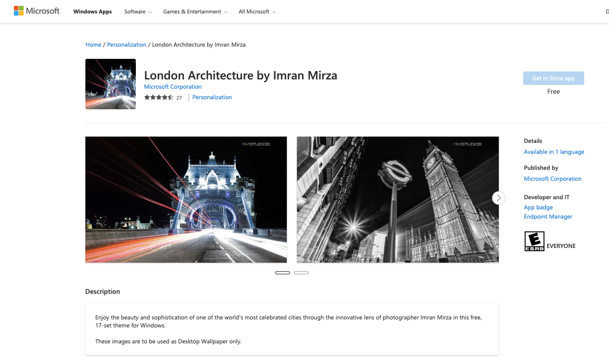
Task: Expand the Software dropdown menu
Action: coord(138,12)
